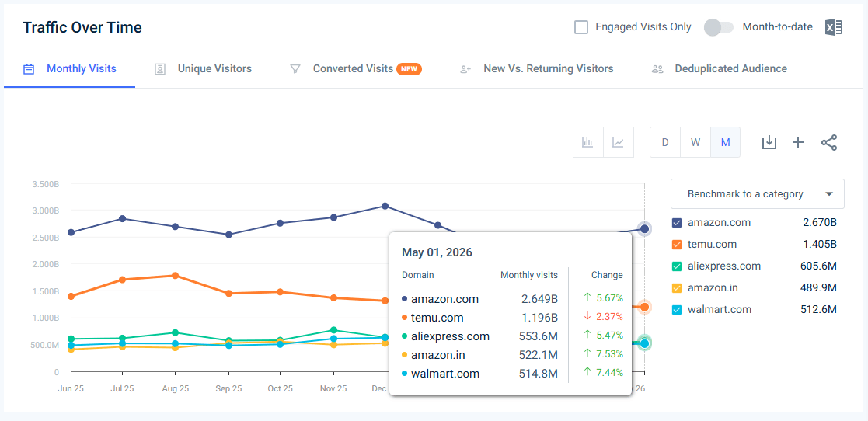Screen dimensions: 868x421
Task: Click tooltip date May 01, 2026
Action: point(437,252)
